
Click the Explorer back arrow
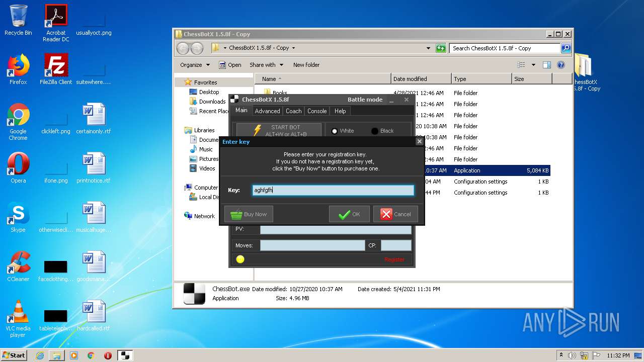183,48
